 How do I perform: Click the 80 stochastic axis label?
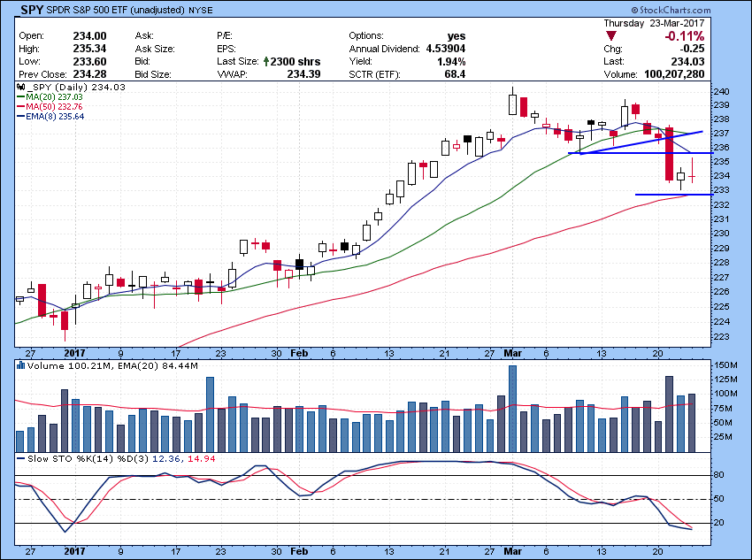(719, 475)
